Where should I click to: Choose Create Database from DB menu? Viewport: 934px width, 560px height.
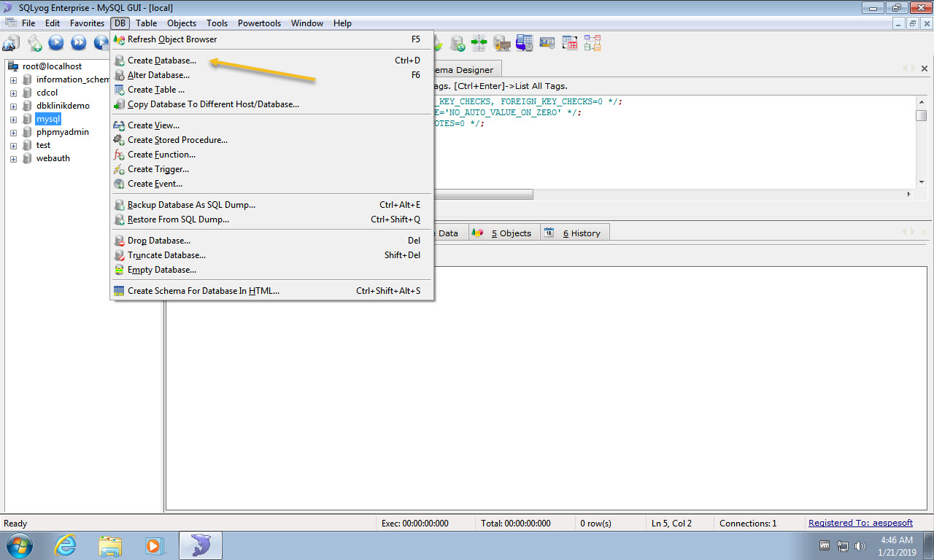272,61
